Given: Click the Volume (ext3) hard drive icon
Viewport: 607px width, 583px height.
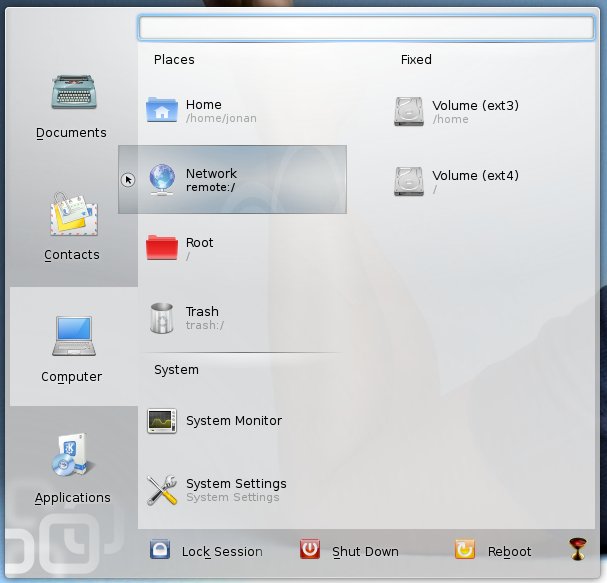Looking at the screenshot, I should (x=409, y=111).
